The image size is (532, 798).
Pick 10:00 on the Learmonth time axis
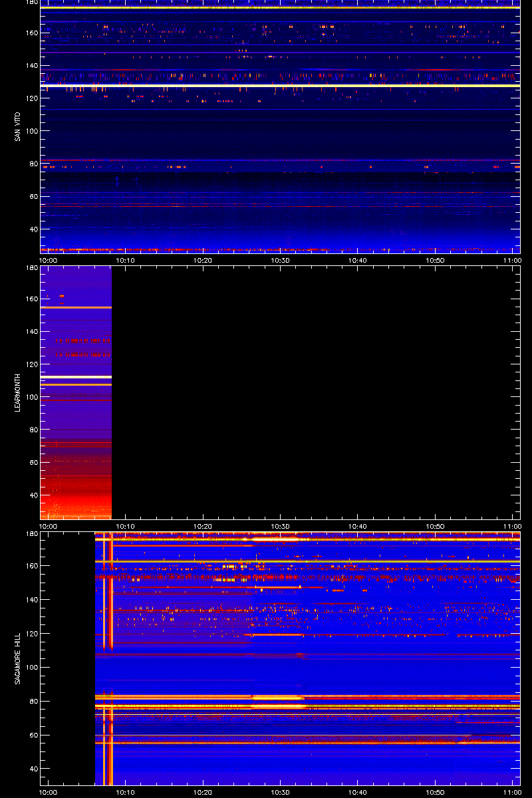[x=49, y=526]
